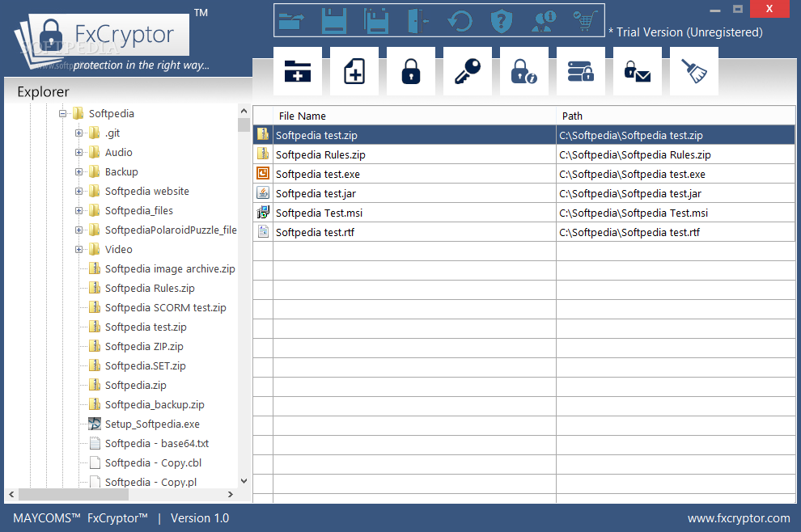801x532 pixels.
Task: Click path C:\Softpedia\Softpedia test.rtf cell
Action: (x=676, y=232)
